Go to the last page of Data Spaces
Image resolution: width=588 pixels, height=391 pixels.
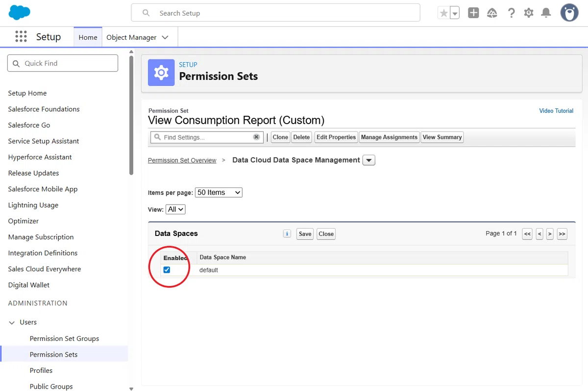pos(562,234)
